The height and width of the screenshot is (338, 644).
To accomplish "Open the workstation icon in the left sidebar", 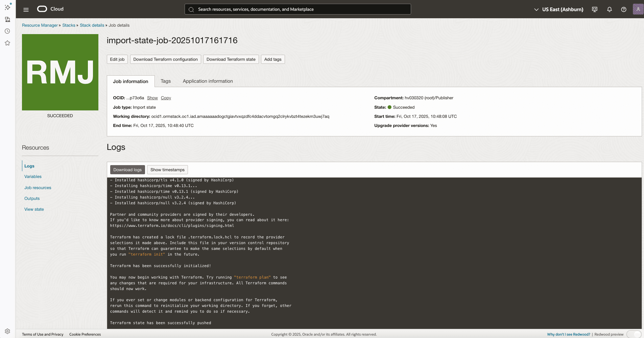I will coord(7,19).
